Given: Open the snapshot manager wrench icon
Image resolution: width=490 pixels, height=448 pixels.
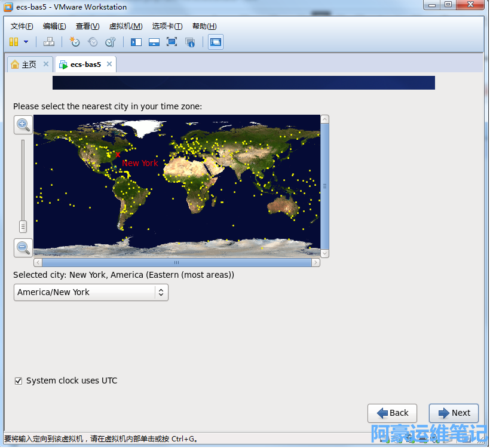Looking at the screenshot, I should (110, 42).
